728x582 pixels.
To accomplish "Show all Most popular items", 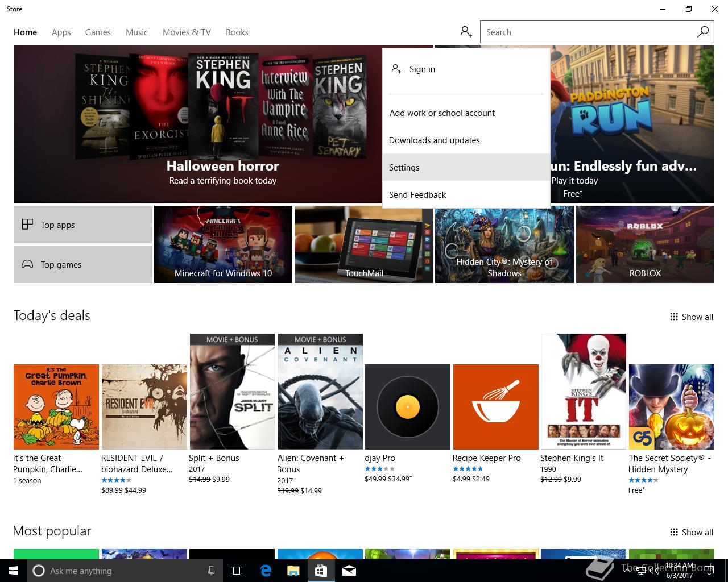I will (692, 532).
